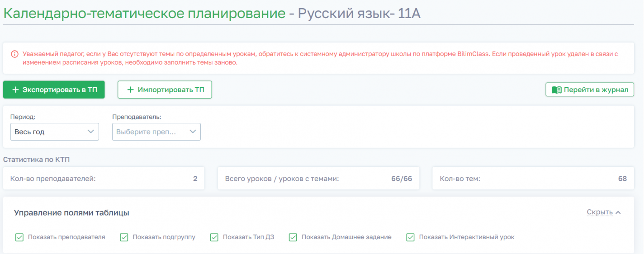Screen dimensions: 644x254
Task: Uncheck the Показать преподавателя checkbox
Action: 19,237
